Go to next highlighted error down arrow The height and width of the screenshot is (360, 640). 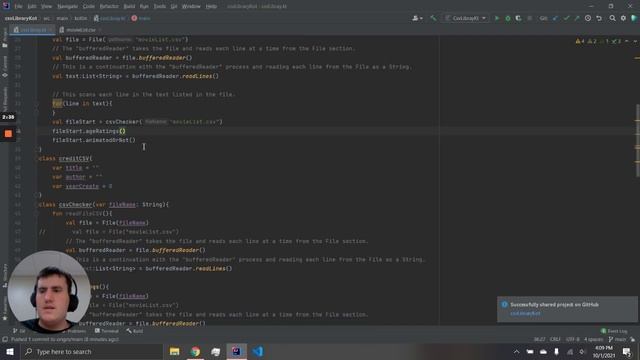click(635, 41)
